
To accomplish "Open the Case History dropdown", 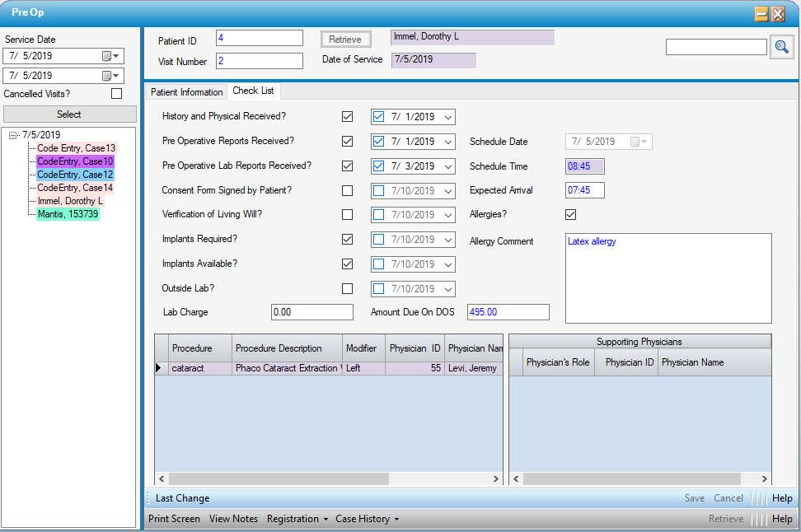I will coord(367,519).
